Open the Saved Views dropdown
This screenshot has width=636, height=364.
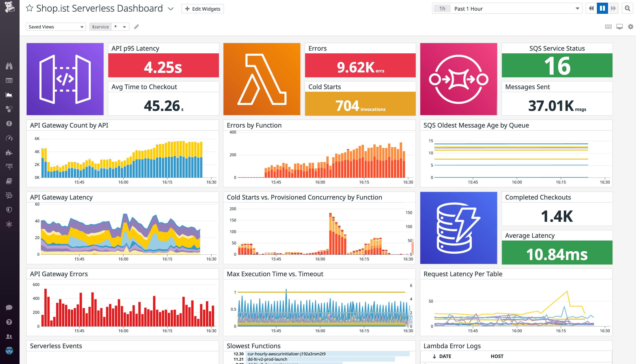(x=56, y=27)
